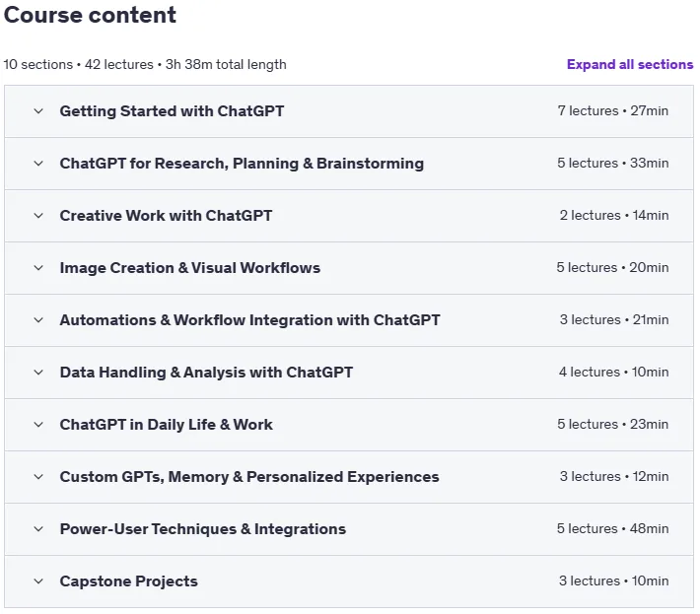Expand the Getting Started with ChatGPT chevron

38,111
